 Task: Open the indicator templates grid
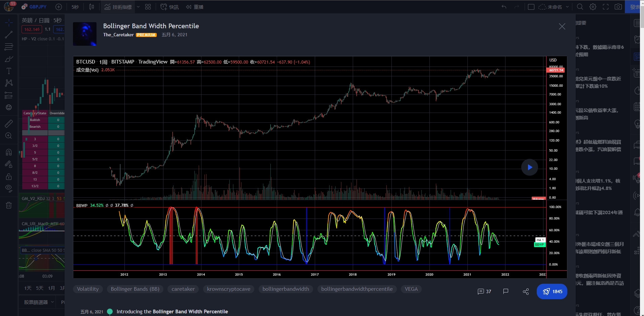[148, 7]
